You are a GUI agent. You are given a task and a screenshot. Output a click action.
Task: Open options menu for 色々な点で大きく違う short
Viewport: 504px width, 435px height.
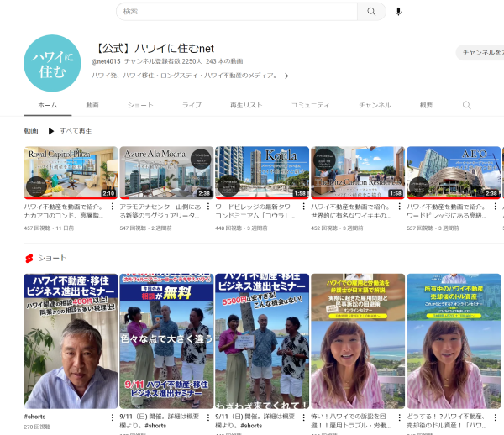tap(208, 417)
